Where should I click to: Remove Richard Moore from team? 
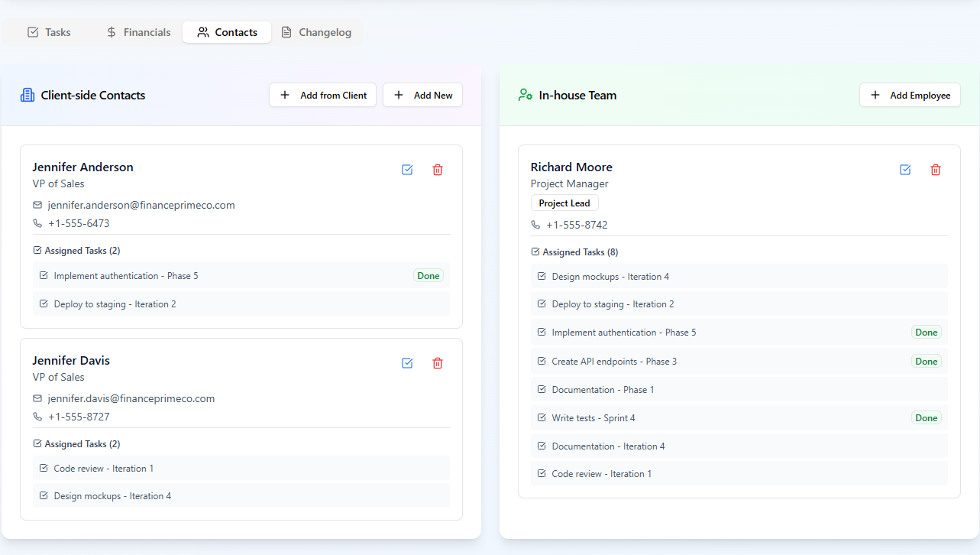(936, 170)
